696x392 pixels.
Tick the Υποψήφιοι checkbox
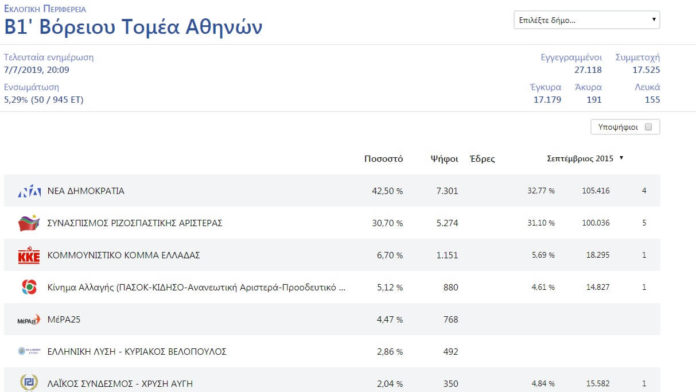[648, 127]
